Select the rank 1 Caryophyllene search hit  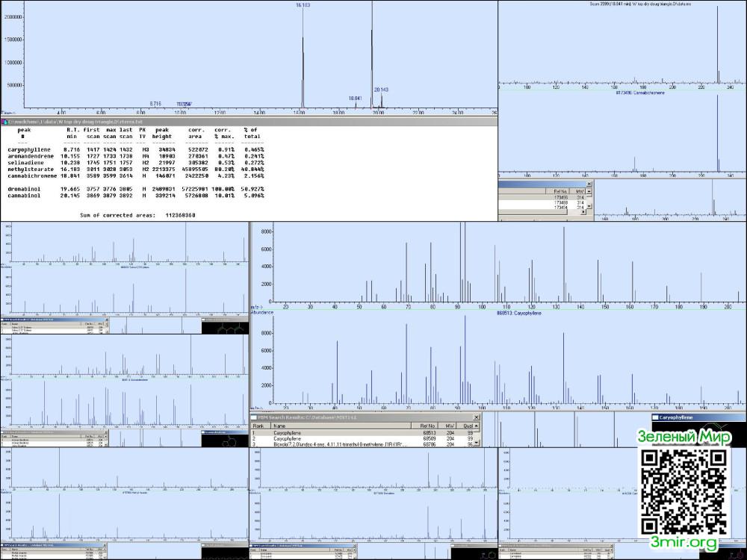pyautogui.click(x=362, y=433)
